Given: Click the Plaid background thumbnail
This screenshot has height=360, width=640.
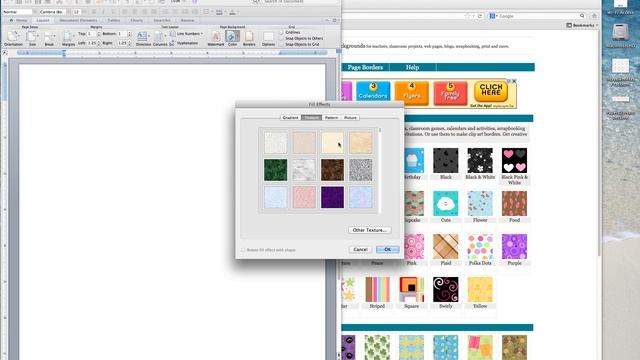Looking at the screenshot, I should pos(446,247).
